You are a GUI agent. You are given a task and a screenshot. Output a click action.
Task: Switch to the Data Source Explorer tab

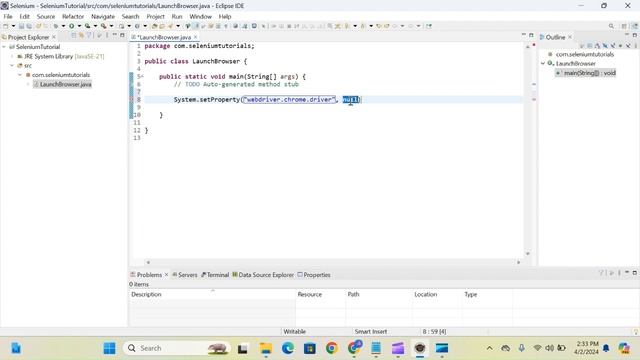point(263,275)
